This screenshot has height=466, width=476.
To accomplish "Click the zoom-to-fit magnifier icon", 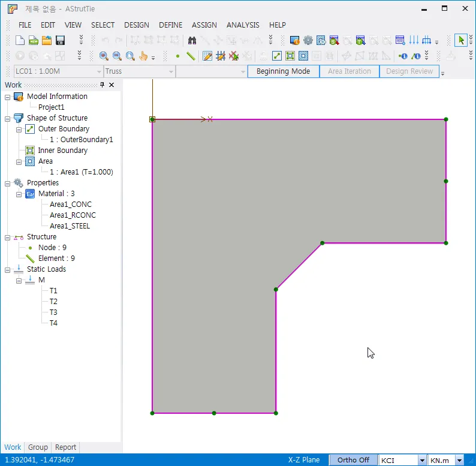I will [x=130, y=56].
